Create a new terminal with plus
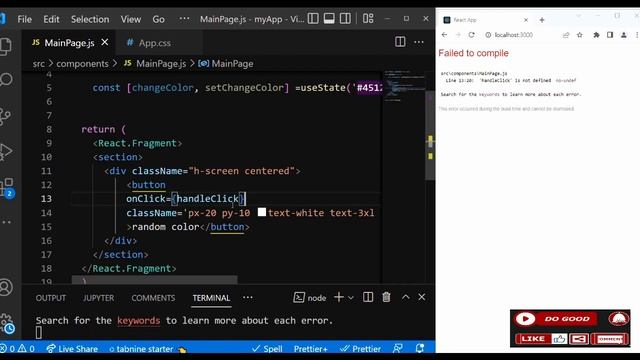The height and width of the screenshot is (360, 640). 338,297
